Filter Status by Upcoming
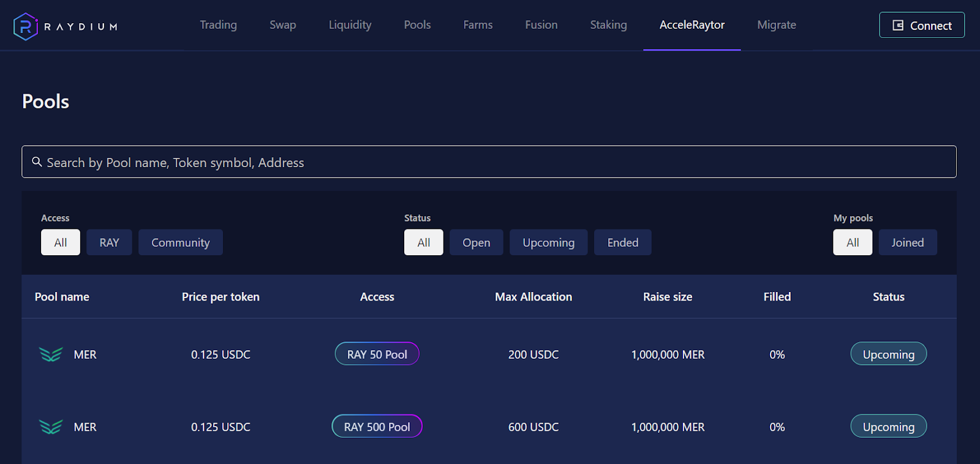The image size is (980, 464). point(549,242)
